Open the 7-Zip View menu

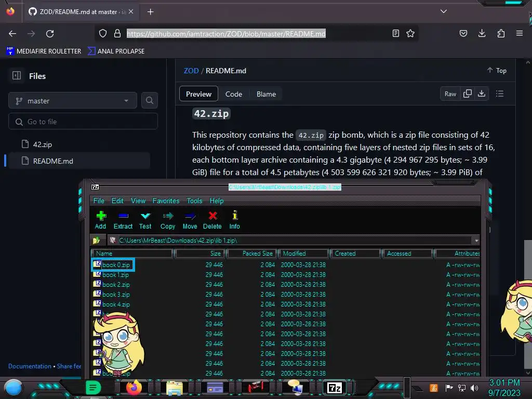[138, 201]
